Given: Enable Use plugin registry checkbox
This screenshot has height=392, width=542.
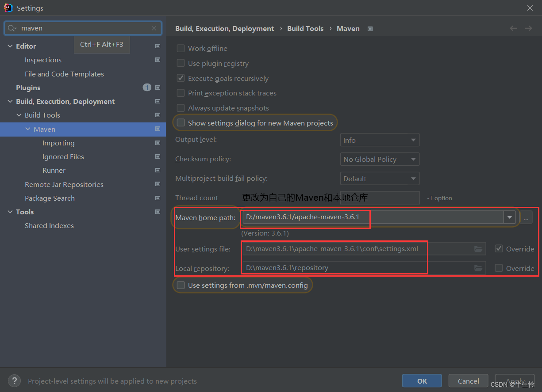Looking at the screenshot, I should point(181,63).
